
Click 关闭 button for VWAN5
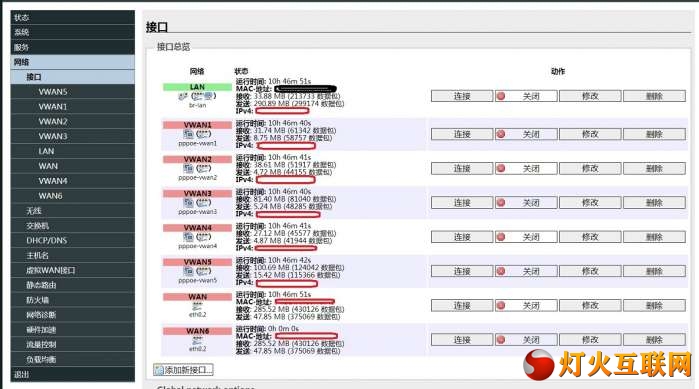[x=526, y=271]
